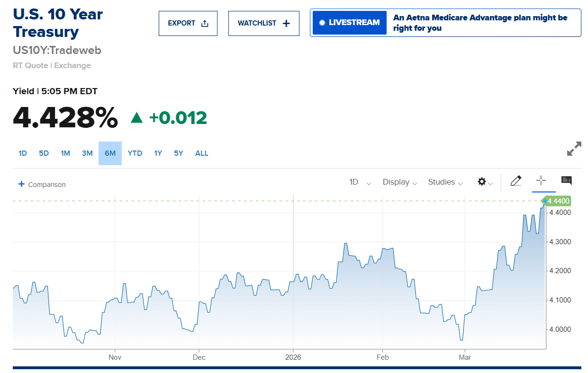
Task: Click the Export button
Action: pos(188,23)
